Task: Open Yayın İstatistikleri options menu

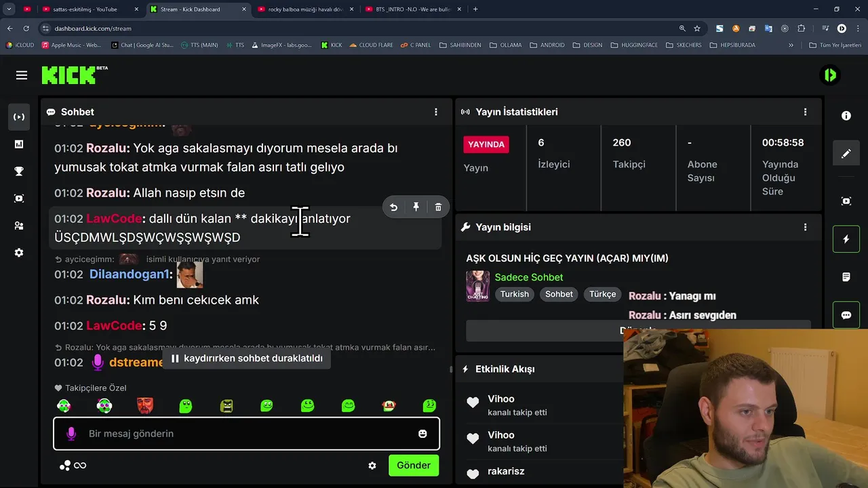Action: click(806, 112)
